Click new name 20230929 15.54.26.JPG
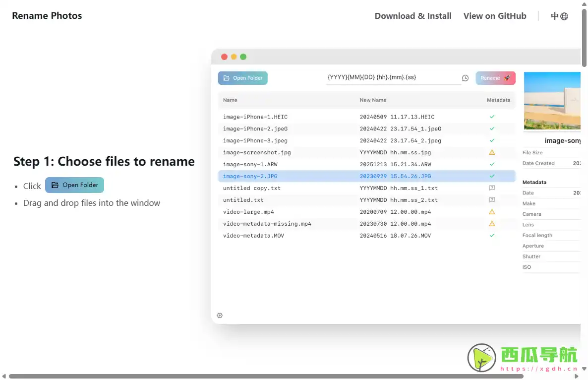 [395, 176]
